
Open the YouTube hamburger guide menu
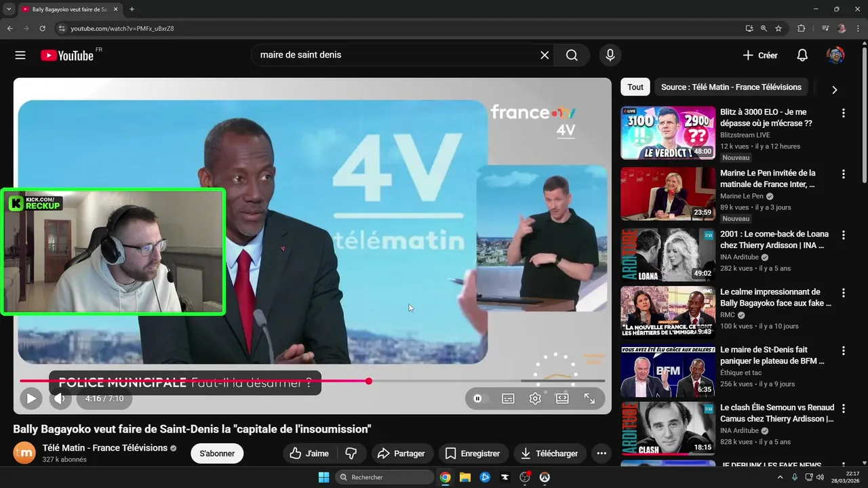[20, 56]
